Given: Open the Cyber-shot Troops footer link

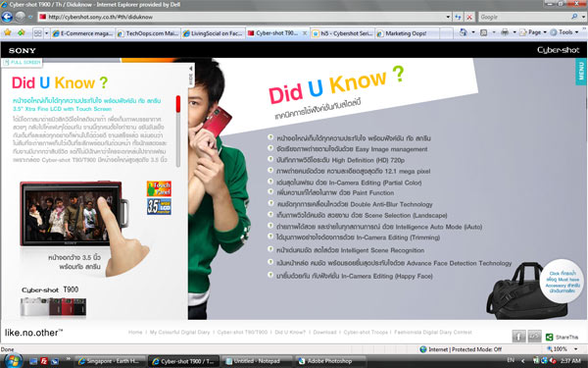Looking at the screenshot, I should coord(366,333).
